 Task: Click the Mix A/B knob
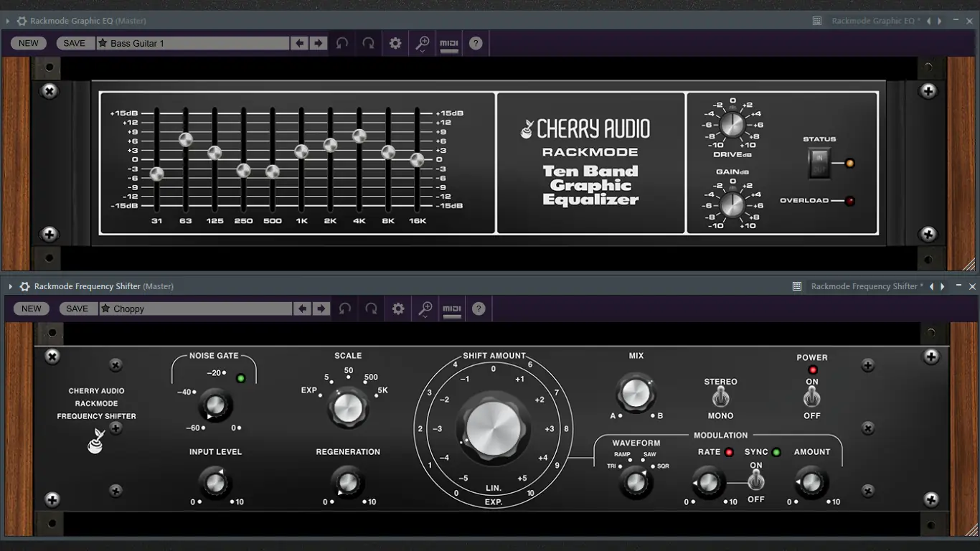(x=635, y=392)
